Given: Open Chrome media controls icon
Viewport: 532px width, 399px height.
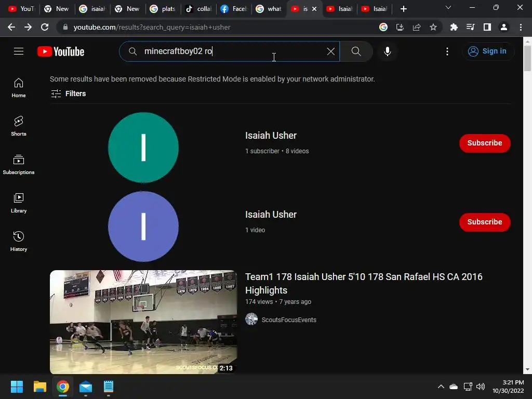Looking at the screenshot, I should click(x=471, y=27).
